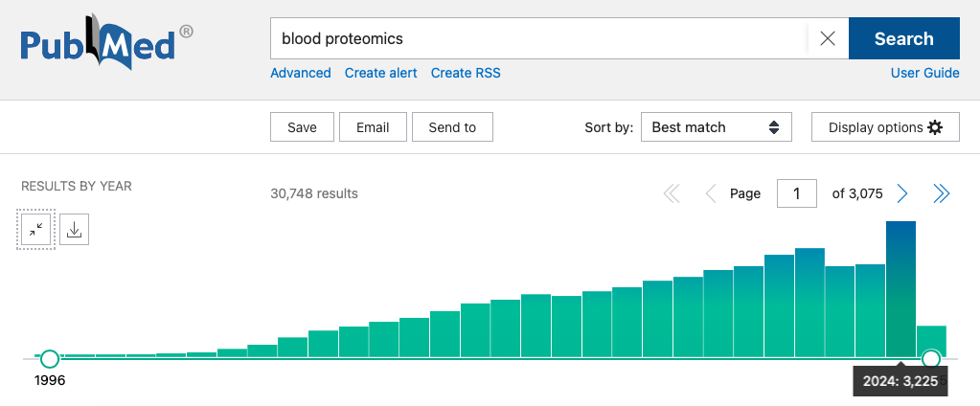Go to the next results page
980x406 pixels.
901,193
